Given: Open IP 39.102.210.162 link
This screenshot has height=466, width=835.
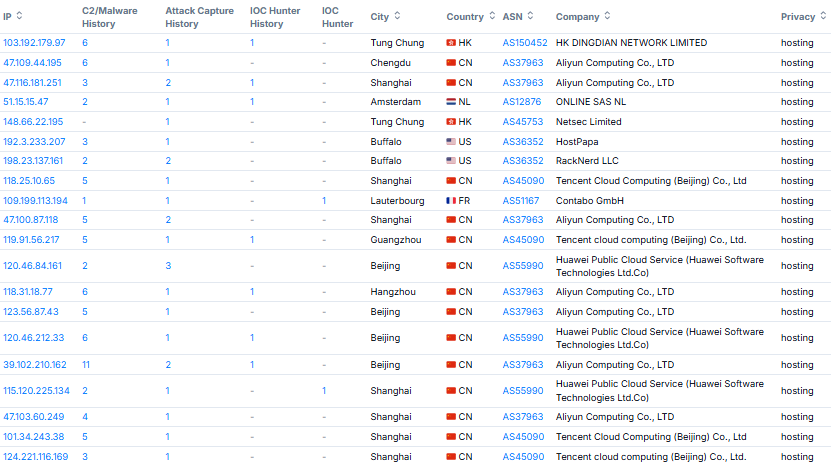Looking at the screenshot, I should (35, 365).
